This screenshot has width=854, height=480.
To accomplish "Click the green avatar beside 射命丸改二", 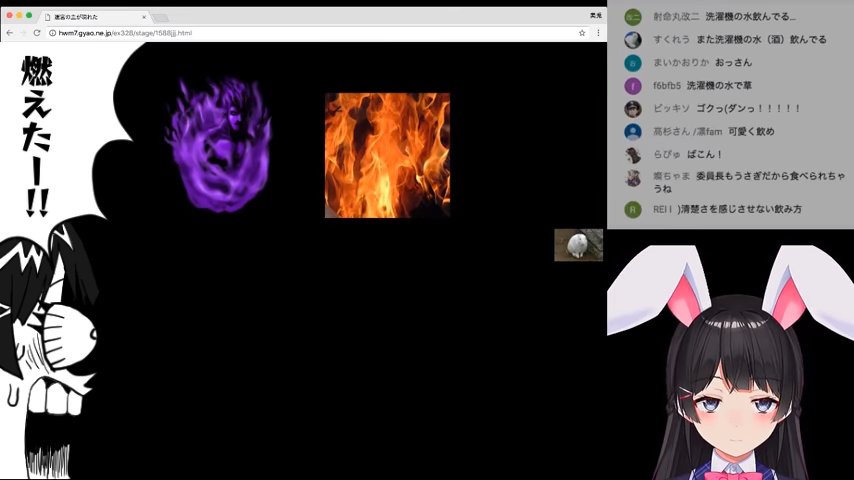I will click(632, 17).
